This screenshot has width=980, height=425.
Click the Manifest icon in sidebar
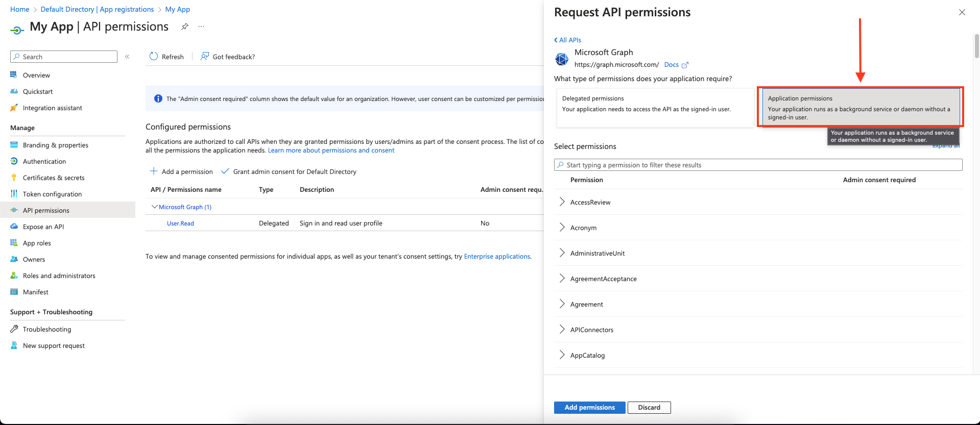coord(14,292)
